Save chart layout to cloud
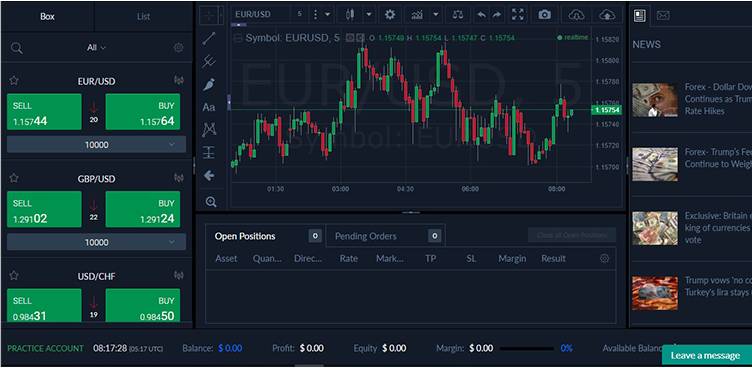Viewport: 752px width, 368px height. (x=607, y=15)
